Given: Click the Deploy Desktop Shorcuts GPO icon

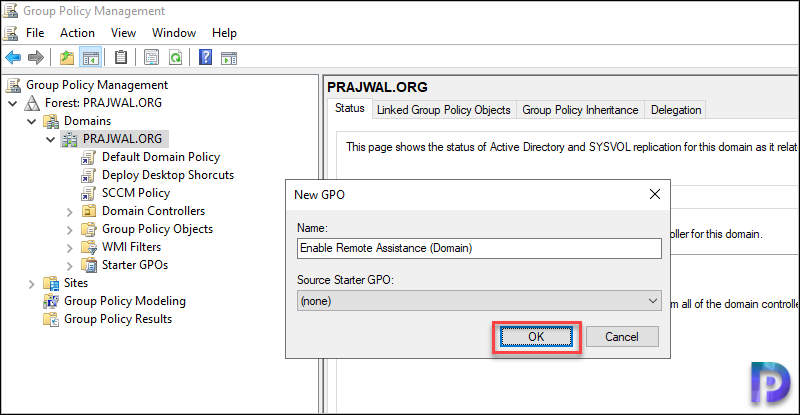Looking at the screenshot, I should 88,176.
